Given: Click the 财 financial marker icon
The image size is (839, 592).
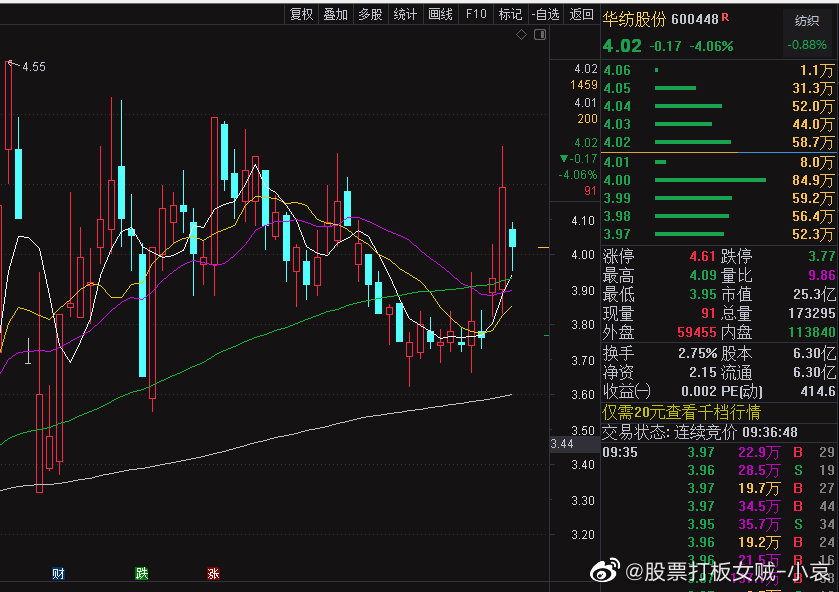Looking at the screenshot, I should click(58, 573).
